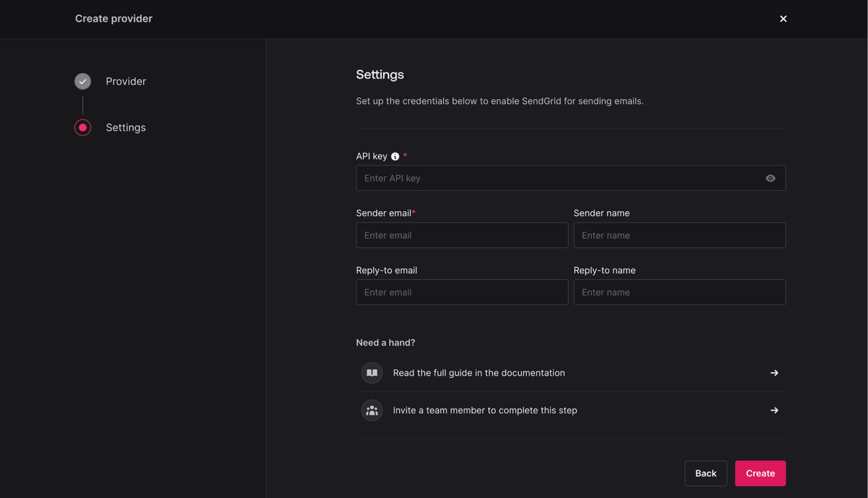Click the SendGrid credentials description text

500,101
